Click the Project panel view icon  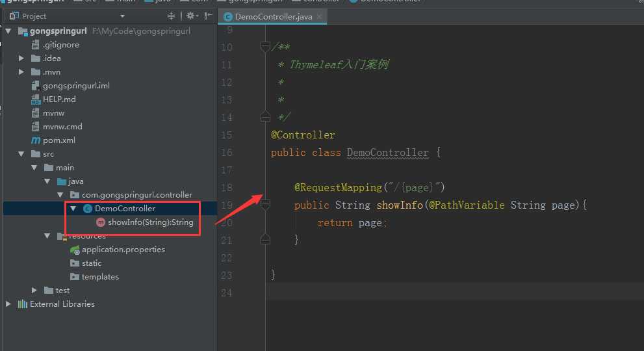[x=14, y=16]
